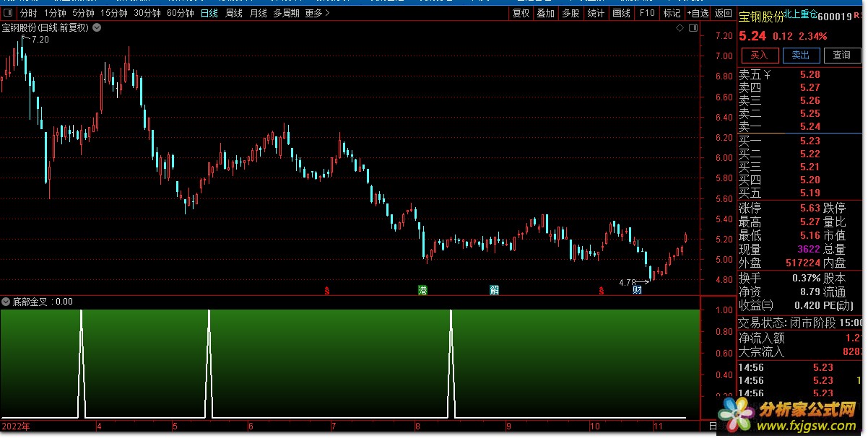Click the 标记 mark button
This screenshot has width=868, height=438.
point(672,13)
